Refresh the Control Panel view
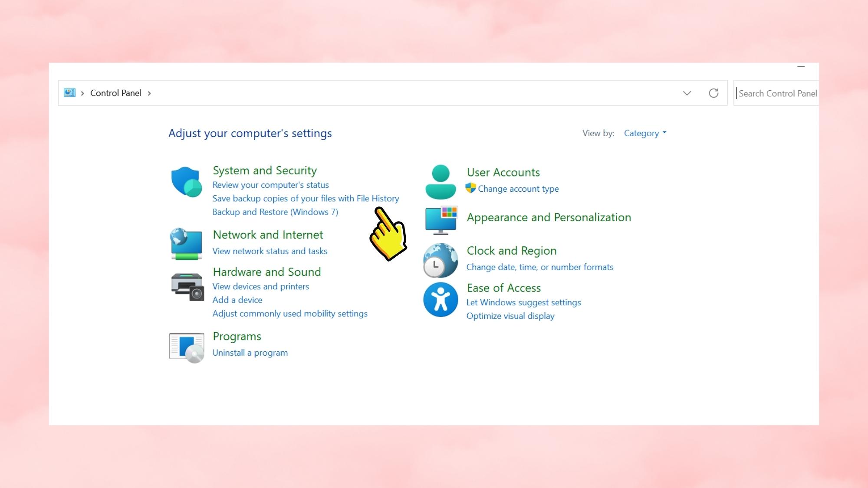This screenshot has width=868, height=488. 713,93
